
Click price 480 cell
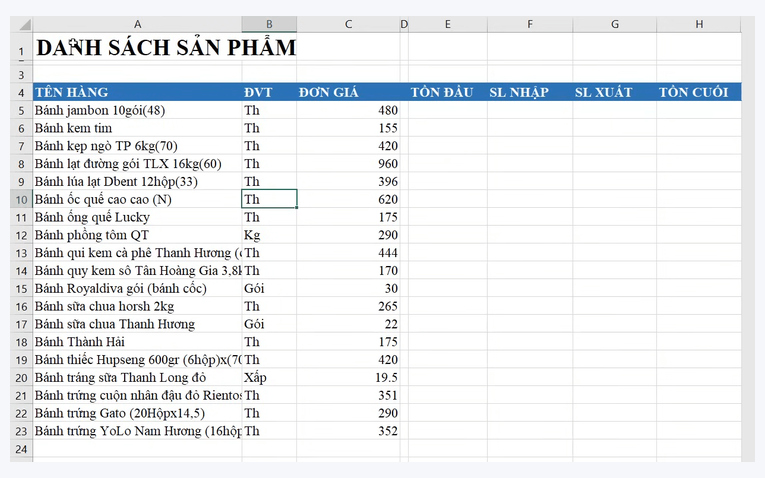pyautogui.click(x=348, y=110)
